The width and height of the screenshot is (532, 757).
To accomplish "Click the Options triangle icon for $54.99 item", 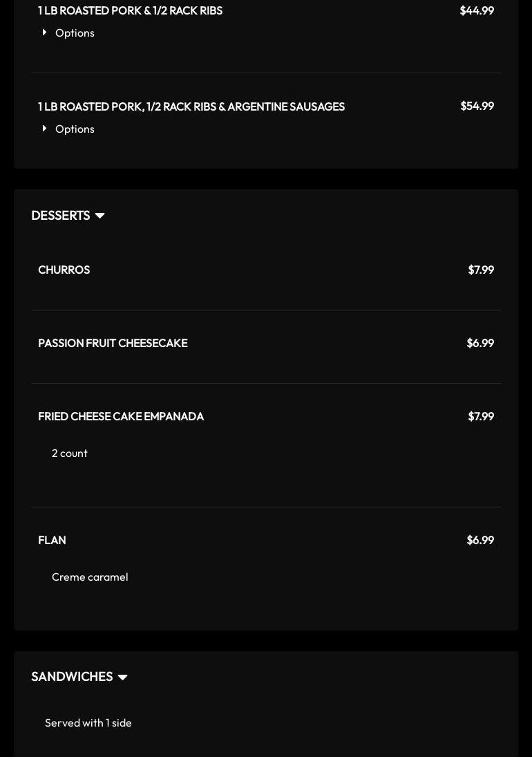I will click(44, 129).
